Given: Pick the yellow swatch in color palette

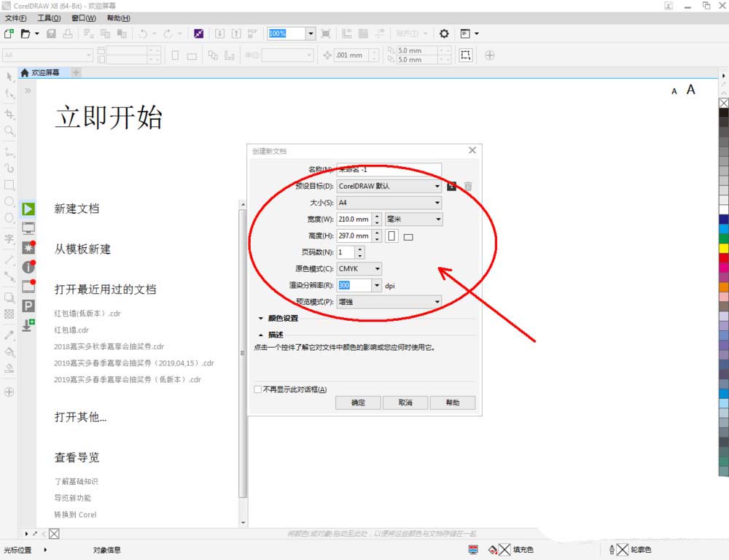Looking at the screenshot, I should (724, 248).
